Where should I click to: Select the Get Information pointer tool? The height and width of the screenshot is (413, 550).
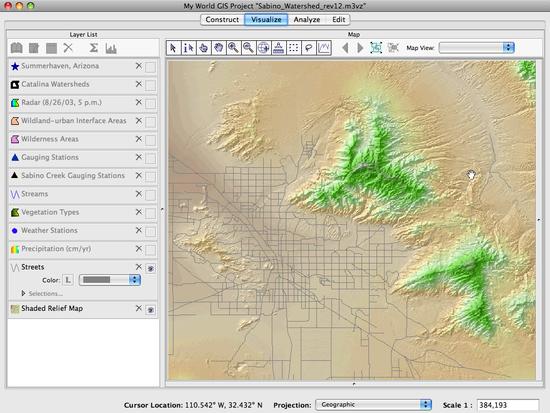[x=189, y=48]
